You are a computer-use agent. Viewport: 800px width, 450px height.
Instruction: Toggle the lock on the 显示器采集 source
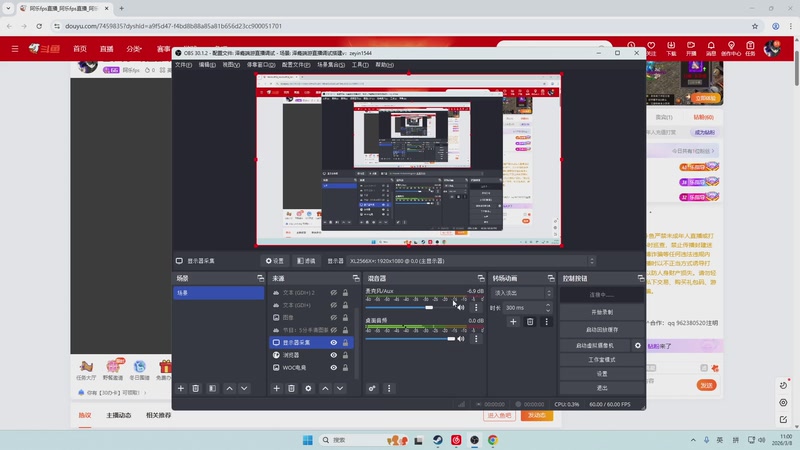click(345, 342)
